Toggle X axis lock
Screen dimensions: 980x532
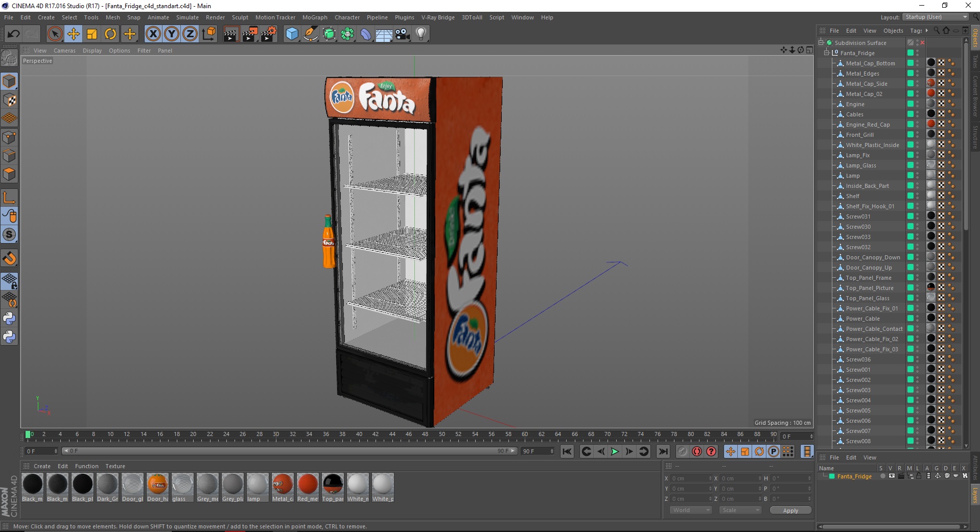[x=153, y=34]
